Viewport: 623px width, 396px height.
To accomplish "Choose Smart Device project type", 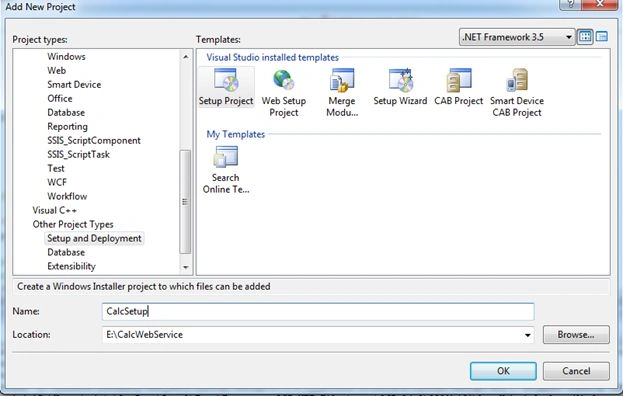I will pos(74,85).
